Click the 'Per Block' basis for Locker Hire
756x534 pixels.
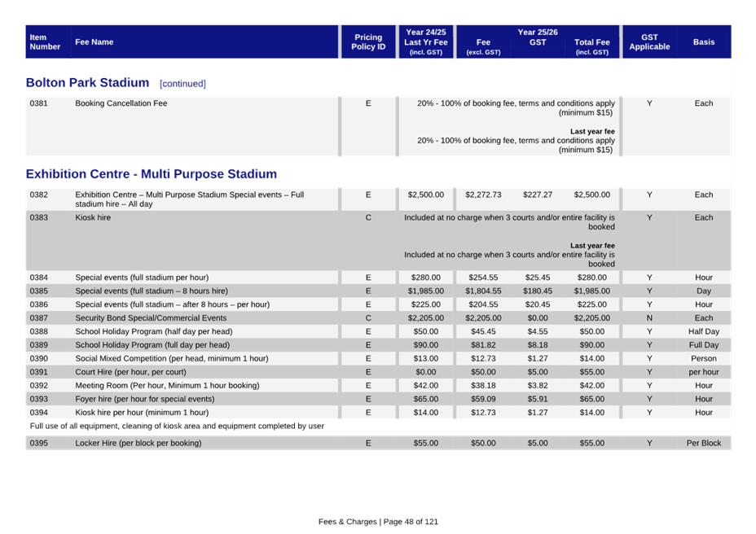click(x=704, y=443)
